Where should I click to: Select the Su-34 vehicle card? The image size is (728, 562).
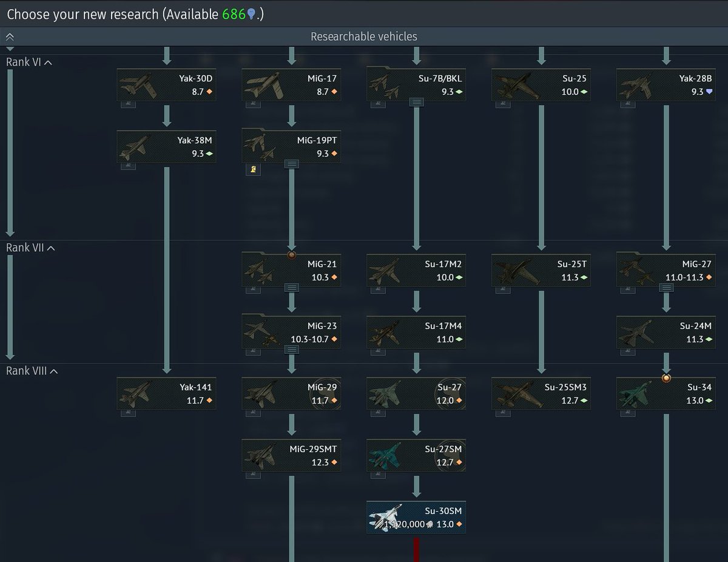coord(666,394)
